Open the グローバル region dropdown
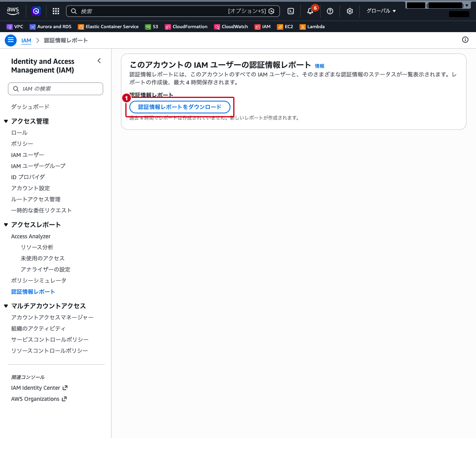Screen dimensions: 476x452 coord(381,11)
